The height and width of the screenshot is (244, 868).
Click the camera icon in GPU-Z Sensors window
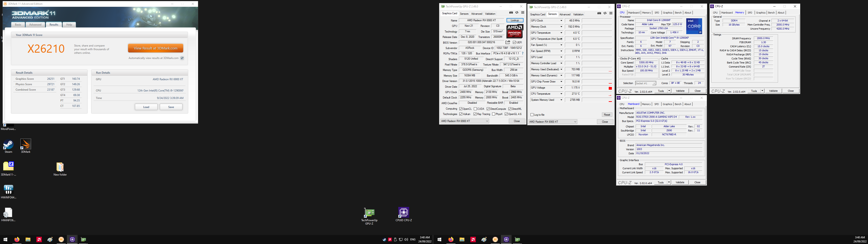click(x=599, y=14)
